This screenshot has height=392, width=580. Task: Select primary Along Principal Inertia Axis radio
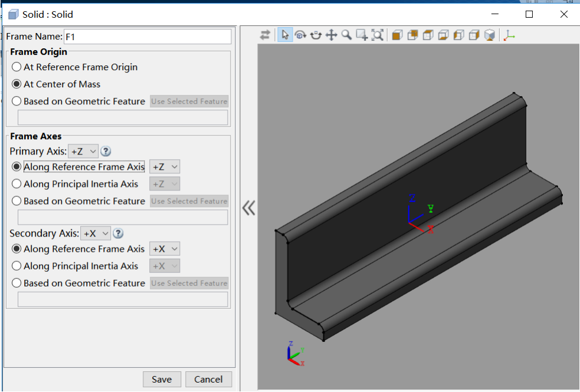(17, 184)
